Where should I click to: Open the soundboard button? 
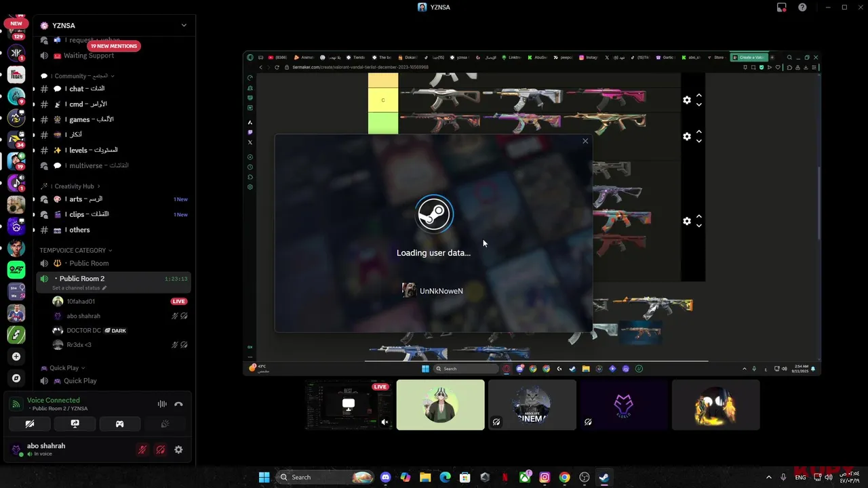(x=164, y=424)
